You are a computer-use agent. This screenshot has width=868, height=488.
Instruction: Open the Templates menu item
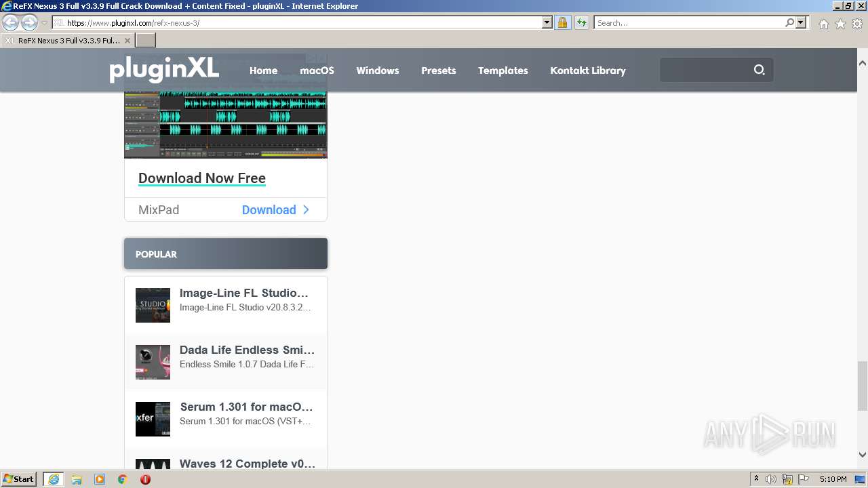point(503,70)
